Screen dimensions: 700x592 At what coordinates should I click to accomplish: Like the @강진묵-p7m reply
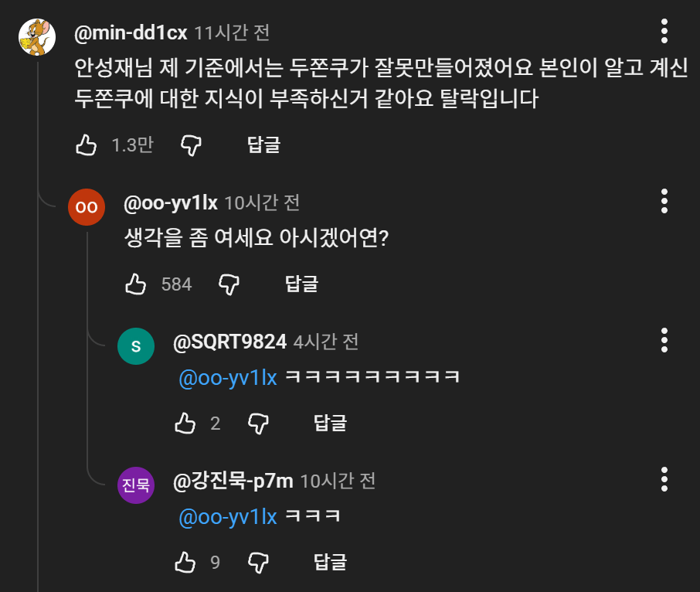185,562
